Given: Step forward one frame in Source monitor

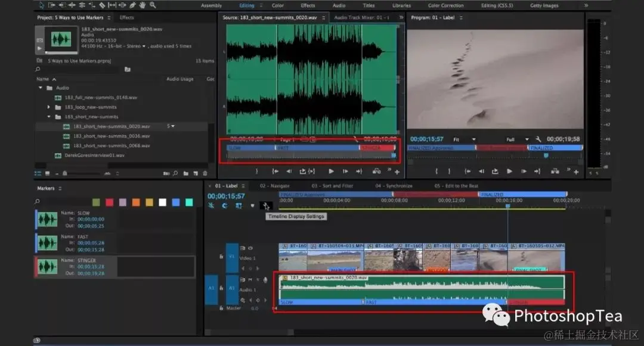Looking at the screenshot, I should [x=345, y=172].
